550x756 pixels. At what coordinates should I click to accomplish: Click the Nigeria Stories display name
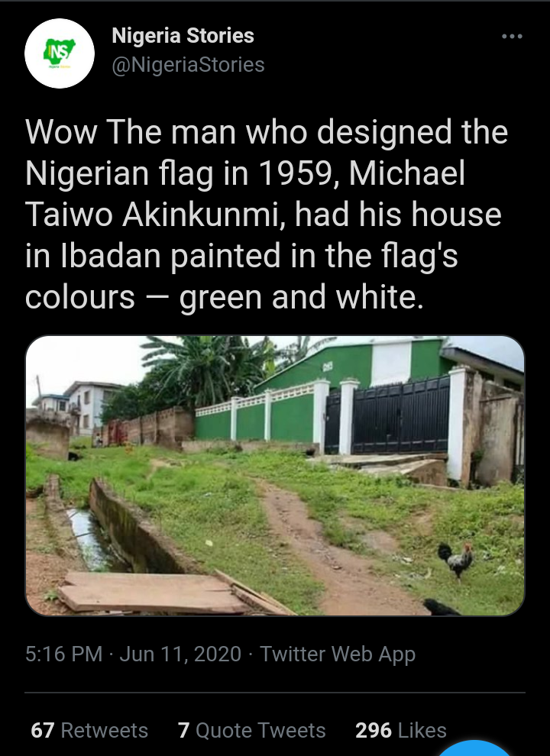(183, 36)
